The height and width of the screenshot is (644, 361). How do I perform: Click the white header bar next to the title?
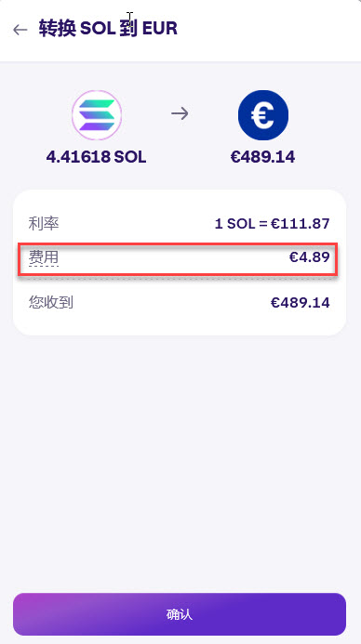click(267, 30)
